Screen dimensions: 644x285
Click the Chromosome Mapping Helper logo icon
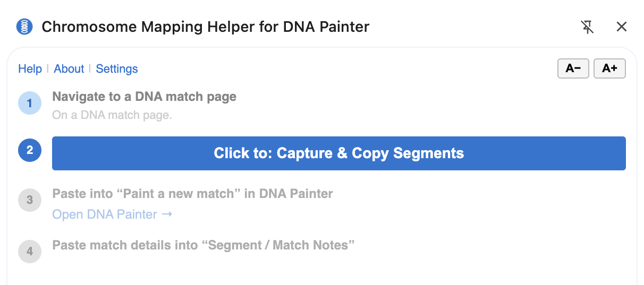24,27
